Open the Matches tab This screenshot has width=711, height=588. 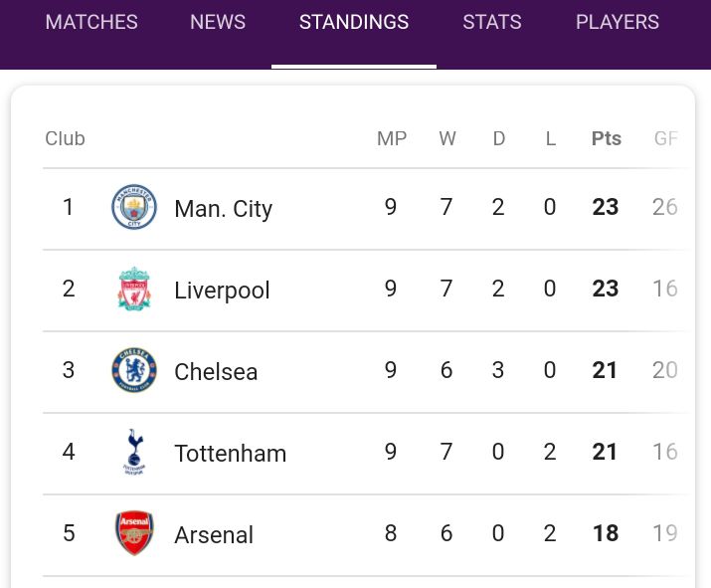click(x=91, y=22)
